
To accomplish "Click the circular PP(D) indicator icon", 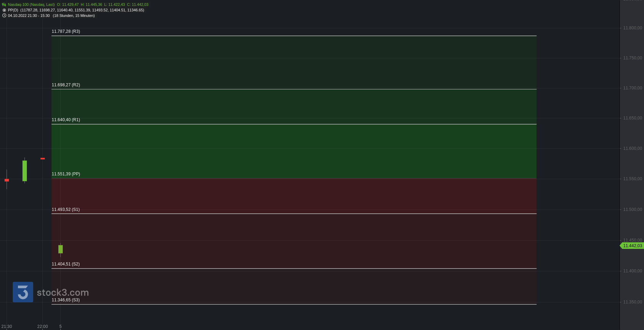I will [4, 10].
